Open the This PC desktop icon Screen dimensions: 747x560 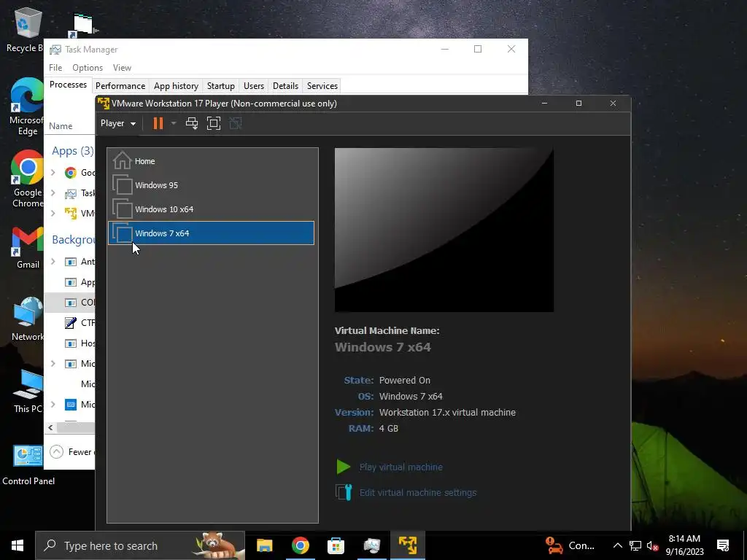point(28,392)
